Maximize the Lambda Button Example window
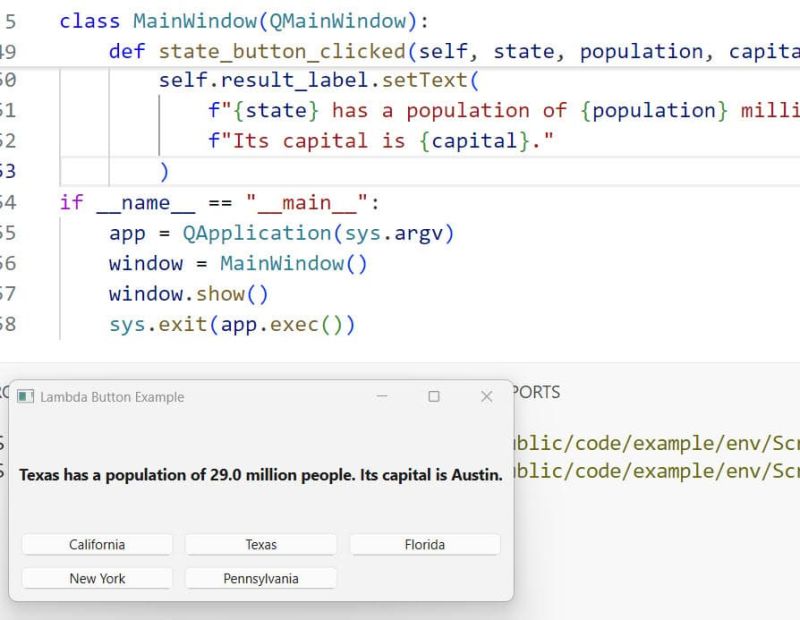This screenshot has height=620, width=800. 434,396
